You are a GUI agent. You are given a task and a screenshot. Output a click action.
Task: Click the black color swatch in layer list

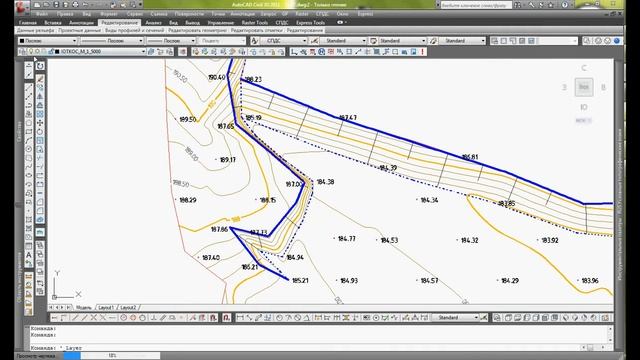[57, 52]
